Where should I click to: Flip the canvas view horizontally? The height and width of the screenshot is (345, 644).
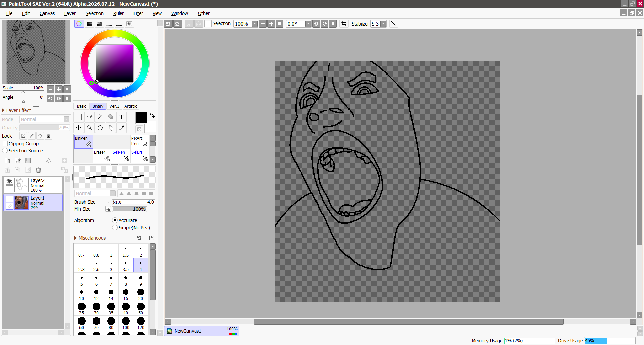pos(344,24)
